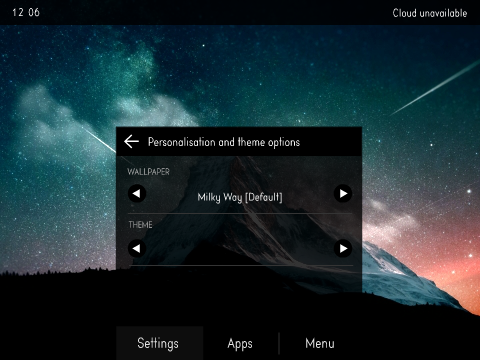Open the Apps tab
Viewport: 480px width, 360px height.
pos(240,343)
